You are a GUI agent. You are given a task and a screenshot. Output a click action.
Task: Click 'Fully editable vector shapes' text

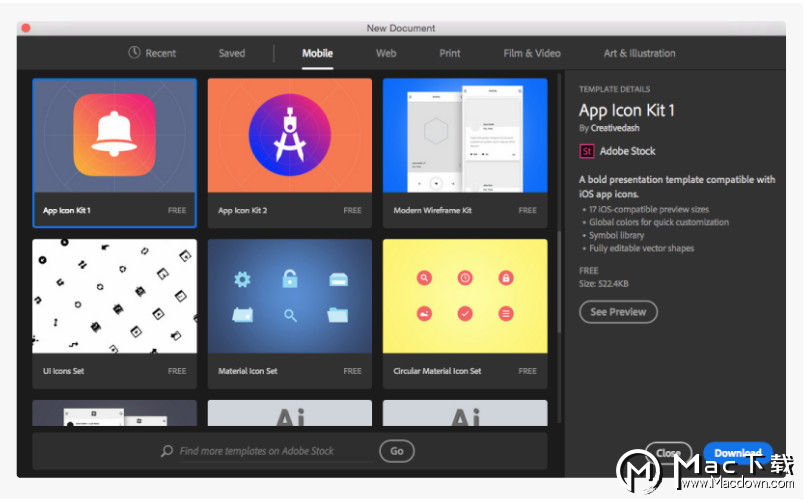coord(641,248)
